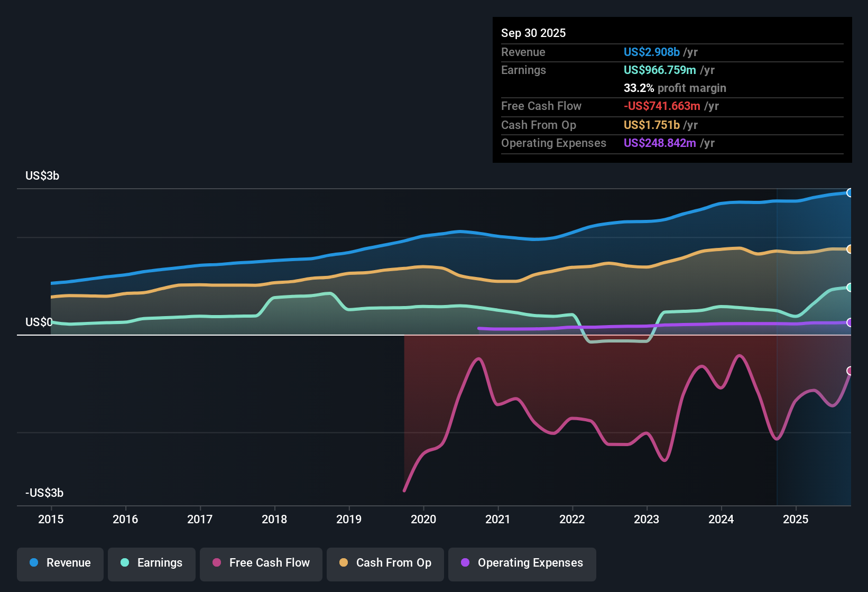The height and width of the screenshot is (592, 868).
Task: Open the Sep 30 2025 tooltip header
Action: pos(534,33)
